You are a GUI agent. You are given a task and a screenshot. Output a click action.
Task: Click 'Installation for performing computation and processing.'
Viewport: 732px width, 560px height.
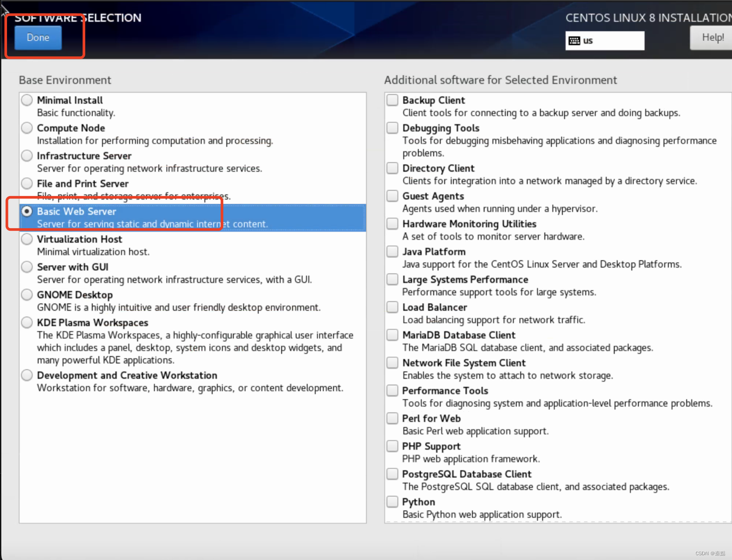[x=155, y=141]
